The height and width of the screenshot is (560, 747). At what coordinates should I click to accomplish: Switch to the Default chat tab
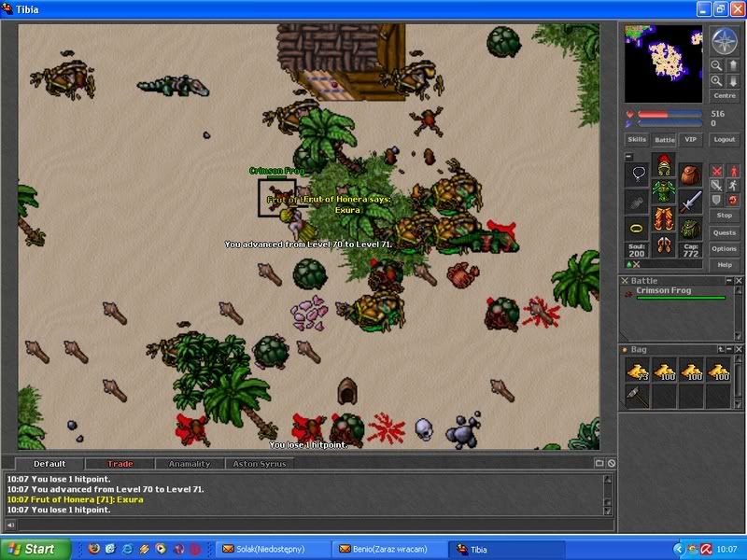[x=49, y=464]
